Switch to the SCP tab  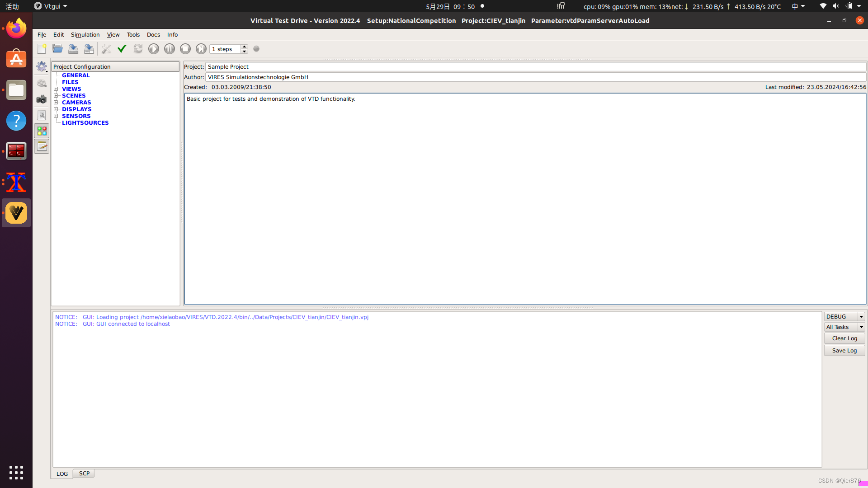pyautogui.click(x=84, y=474)
